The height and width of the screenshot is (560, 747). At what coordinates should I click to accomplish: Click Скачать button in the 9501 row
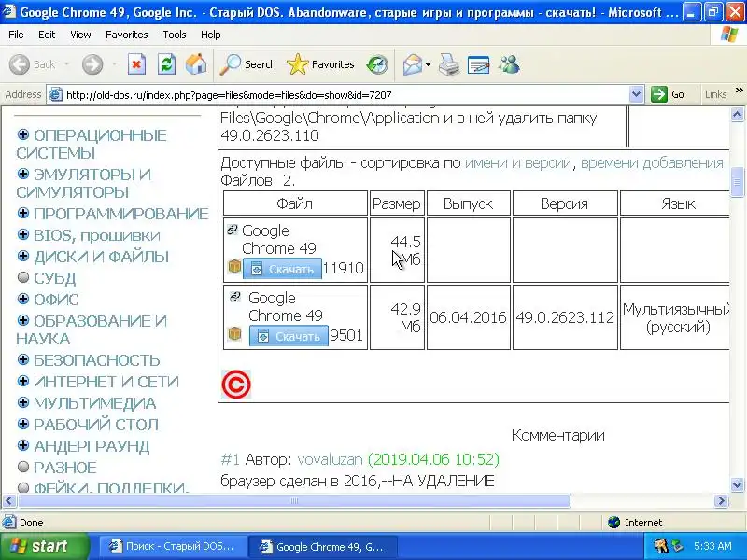click(x=289, y=336)
